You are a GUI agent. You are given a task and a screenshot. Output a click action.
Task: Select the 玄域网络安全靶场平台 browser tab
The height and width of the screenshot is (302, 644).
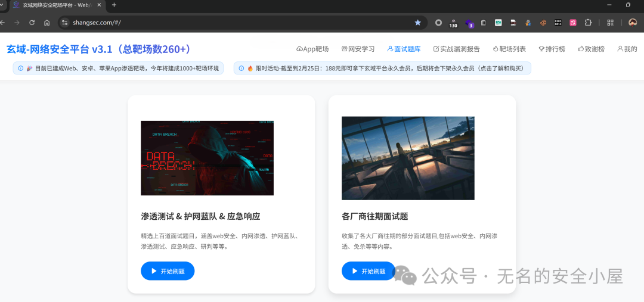point(57,5)
